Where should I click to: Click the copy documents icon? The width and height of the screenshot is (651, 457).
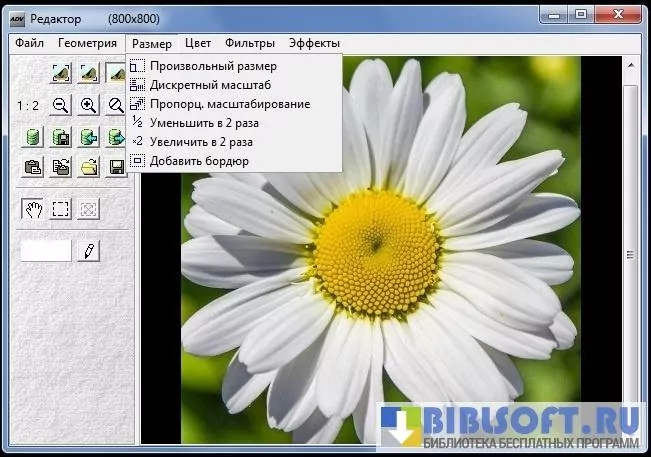pyautogui.click(x=61, y=167)
